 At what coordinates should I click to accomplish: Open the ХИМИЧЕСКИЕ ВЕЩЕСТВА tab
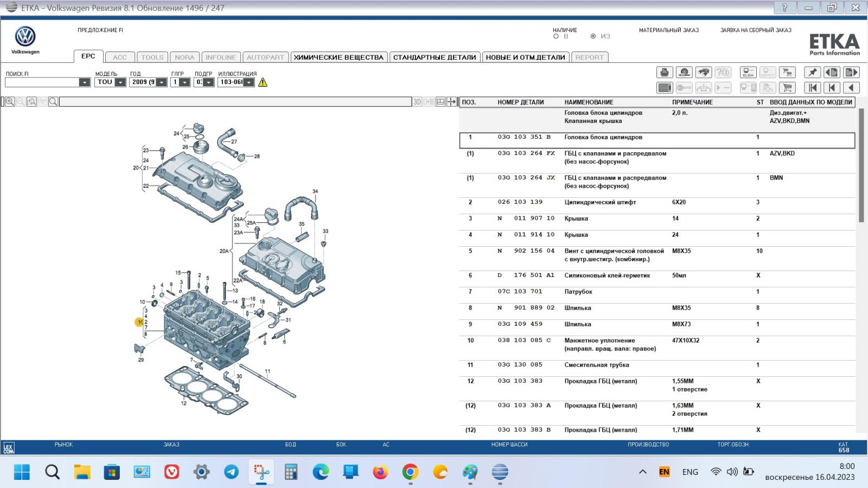[x=339, y=57]
